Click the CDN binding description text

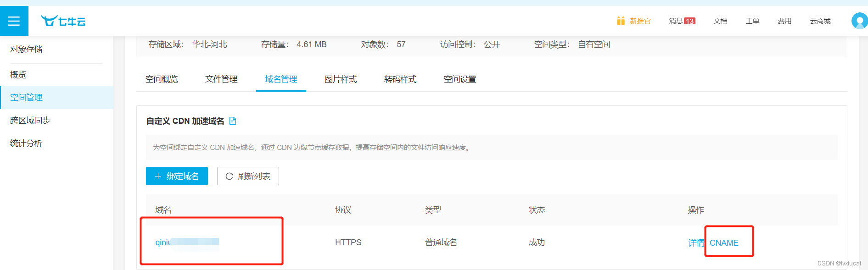coord(312,148)
